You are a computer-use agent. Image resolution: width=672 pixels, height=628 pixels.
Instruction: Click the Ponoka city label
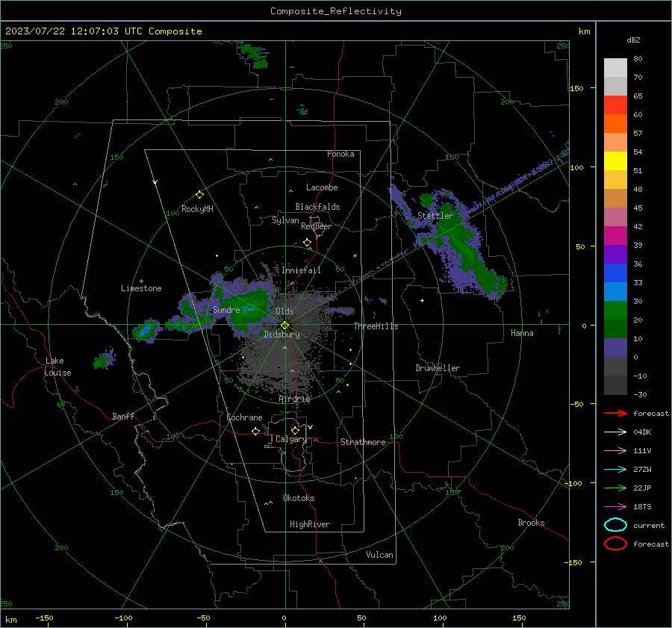point(340,154)
